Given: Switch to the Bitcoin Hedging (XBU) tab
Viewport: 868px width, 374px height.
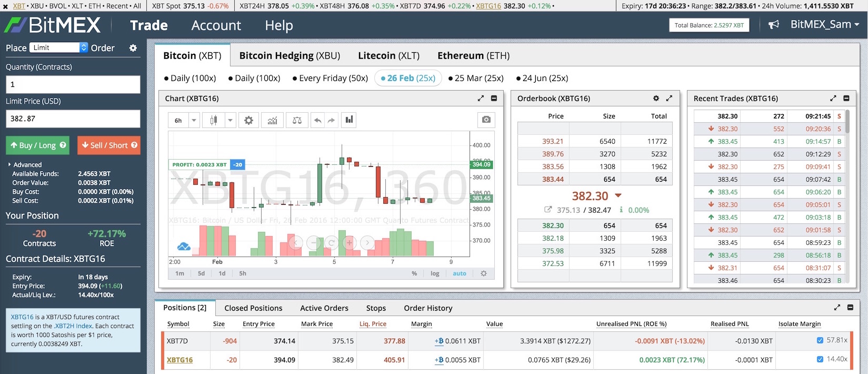Looking at the screenshot, I should 290,55.
